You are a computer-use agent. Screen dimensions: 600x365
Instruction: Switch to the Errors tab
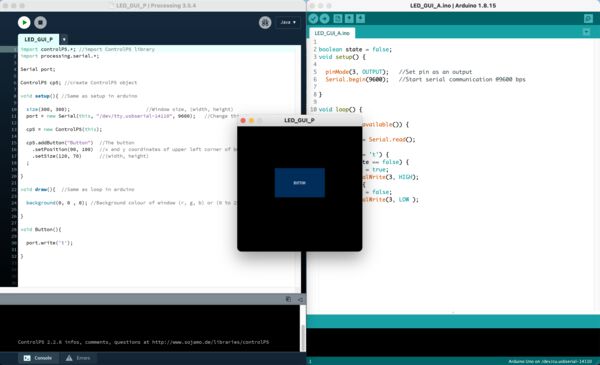point(78,358)
